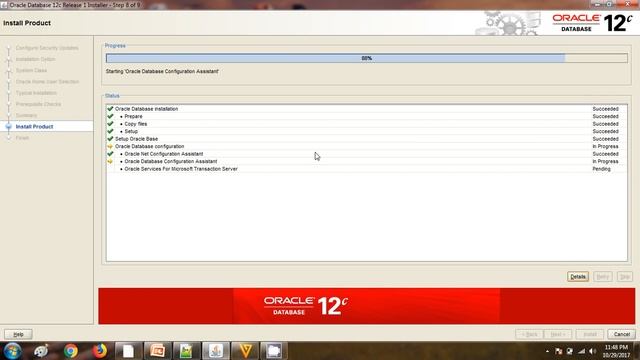
Task: Click the installation progress bar
Action: pyautogui.click(x=367, y=58)
